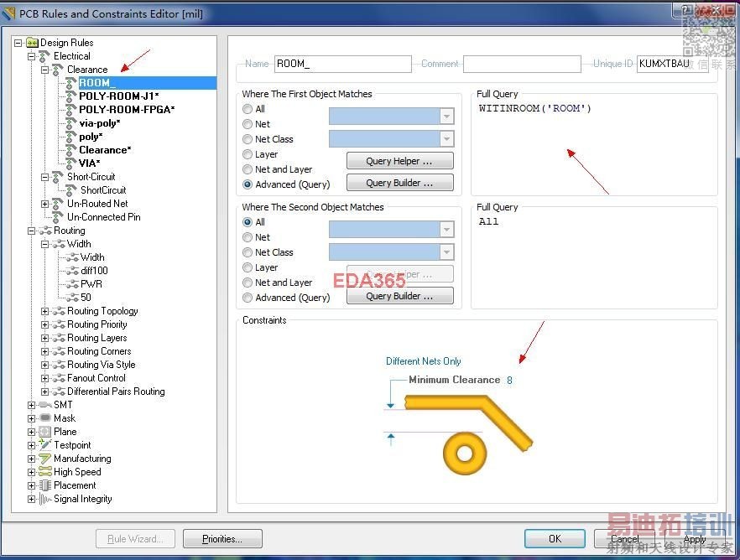Screen dimensions: 740x560
Task: Expand the Un-Routed Net node
Action: tap(44, 204)
